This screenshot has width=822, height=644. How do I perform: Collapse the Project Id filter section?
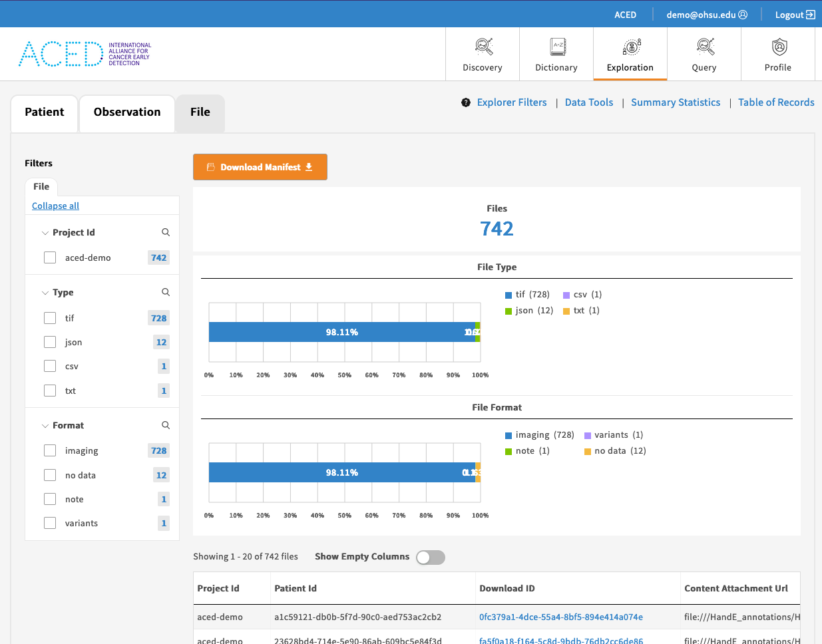coord(45,233)
